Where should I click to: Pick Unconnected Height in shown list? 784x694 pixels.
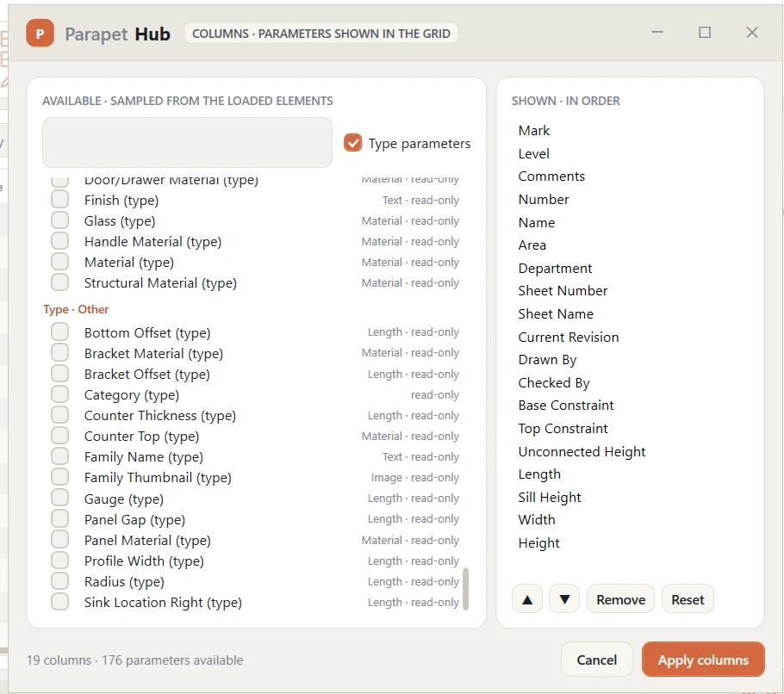(582, 452)
